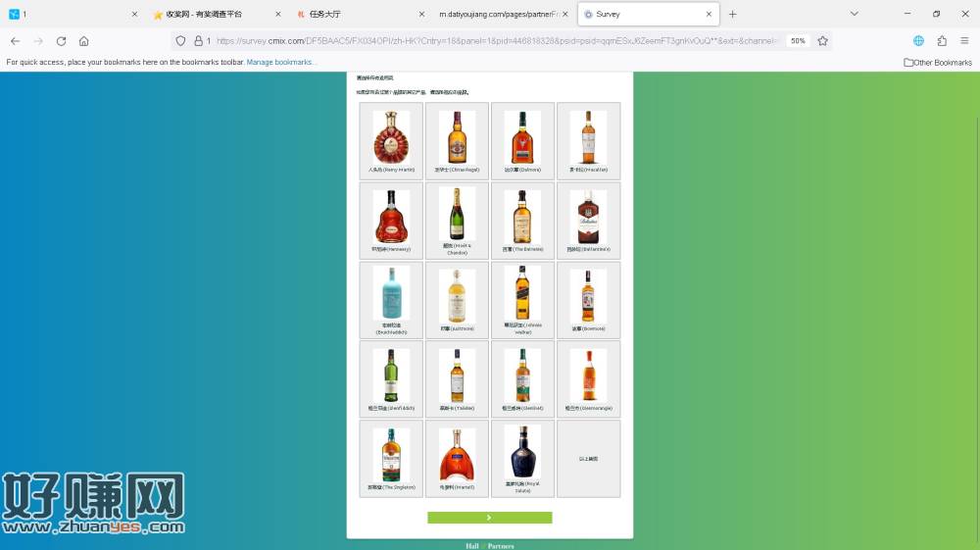
Task: Bookmark this page with star icon
Action: click(822, 41)
